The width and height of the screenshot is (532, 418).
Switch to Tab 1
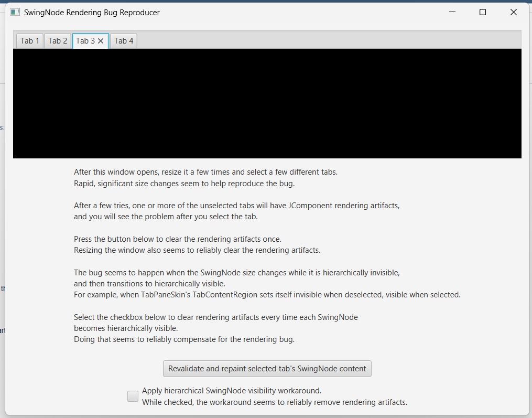30,41
